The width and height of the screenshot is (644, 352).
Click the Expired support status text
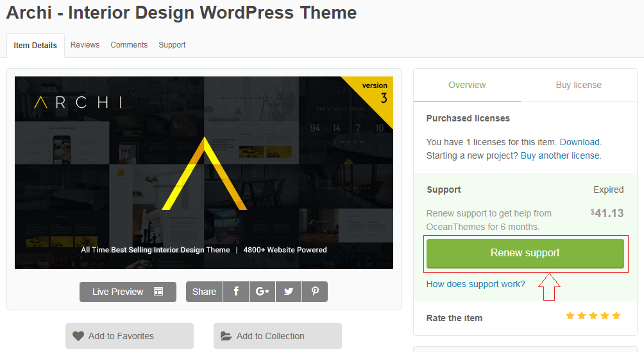(x=608, y=189)
